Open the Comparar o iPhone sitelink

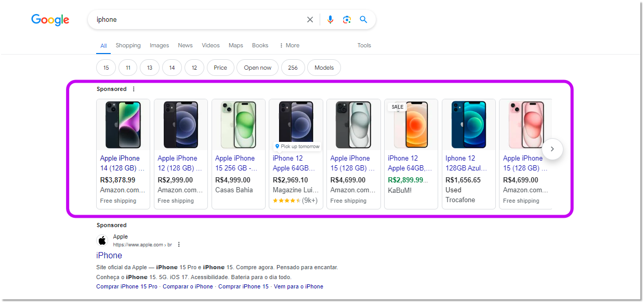(188, 286)
